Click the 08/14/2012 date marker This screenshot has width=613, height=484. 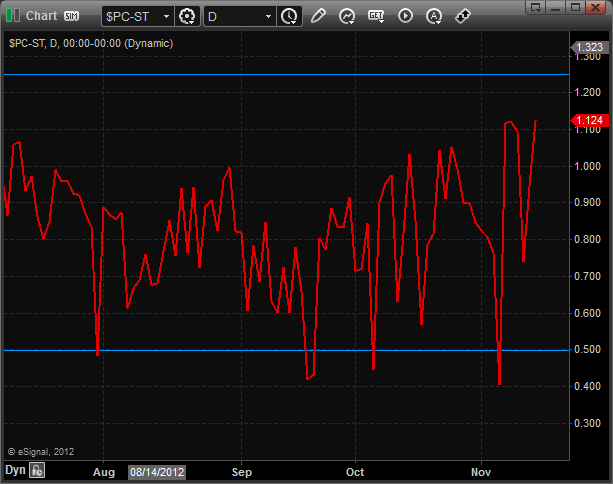157,472
